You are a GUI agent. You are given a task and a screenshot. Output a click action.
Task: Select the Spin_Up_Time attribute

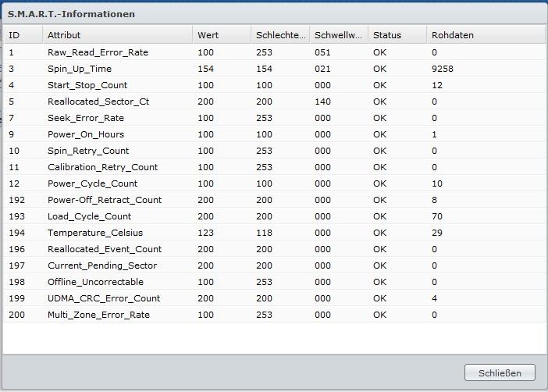tap(80, 69)
